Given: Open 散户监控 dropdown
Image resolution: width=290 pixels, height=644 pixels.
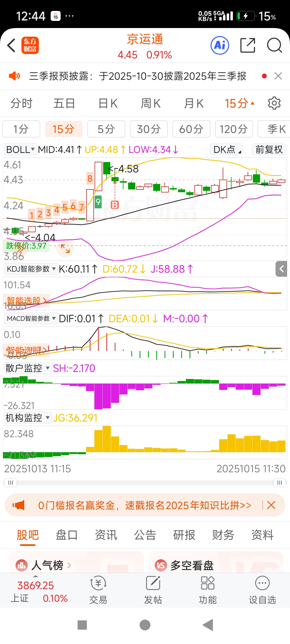Looking at the screenshot, I should [28, 368].
